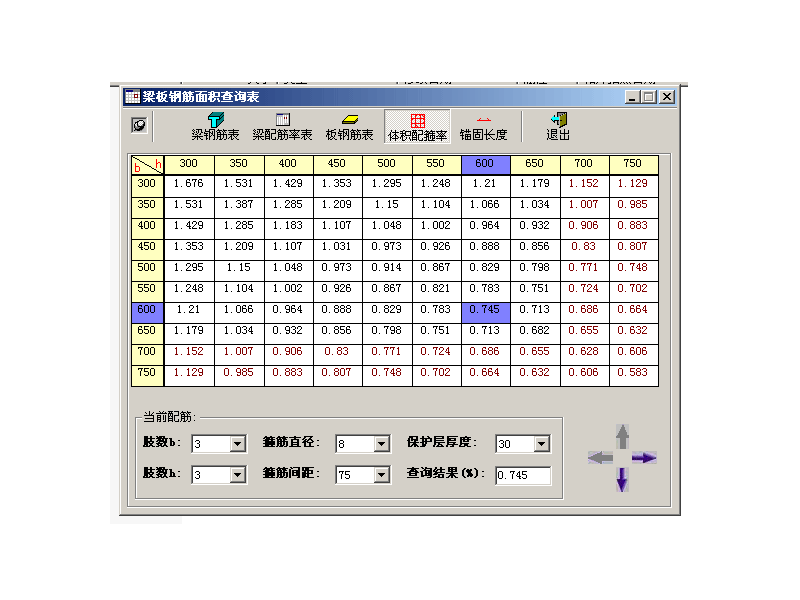Close the 梁板钢筋面积查询表 window
The image size is (800, 600).
tap(666, 96)
